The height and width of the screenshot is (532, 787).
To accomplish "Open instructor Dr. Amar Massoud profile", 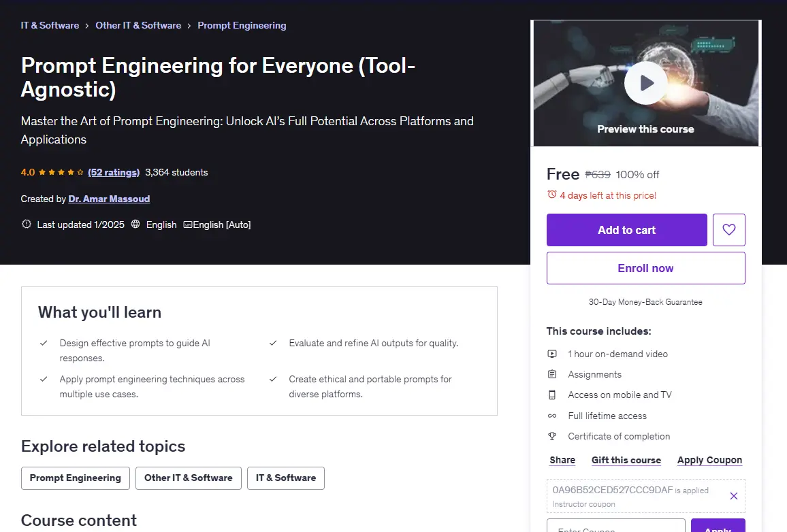I will (109, 199).
